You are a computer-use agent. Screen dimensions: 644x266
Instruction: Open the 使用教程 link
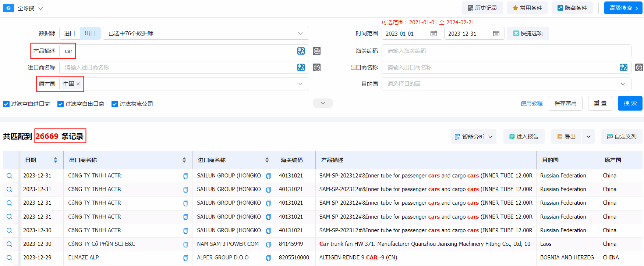coord(531,104)
